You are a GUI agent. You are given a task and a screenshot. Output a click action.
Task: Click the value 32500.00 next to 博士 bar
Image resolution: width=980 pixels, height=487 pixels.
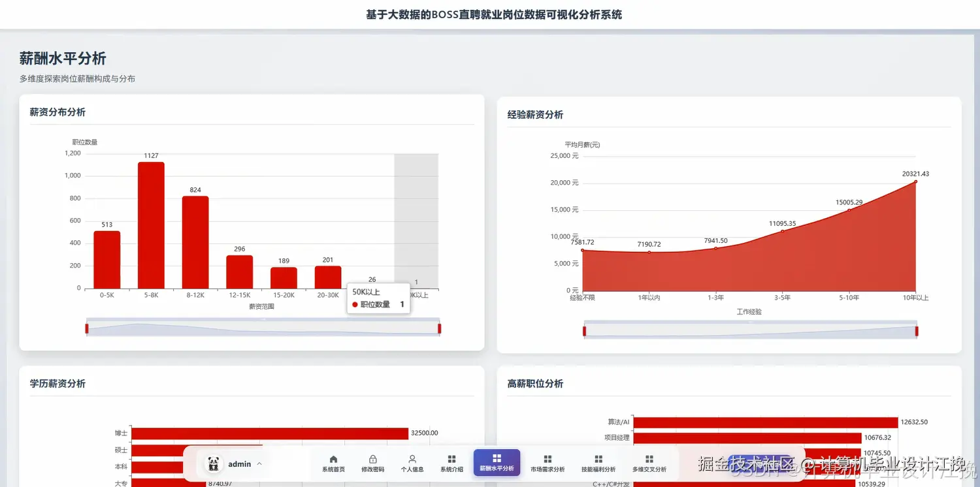click(x=424, y=433)
